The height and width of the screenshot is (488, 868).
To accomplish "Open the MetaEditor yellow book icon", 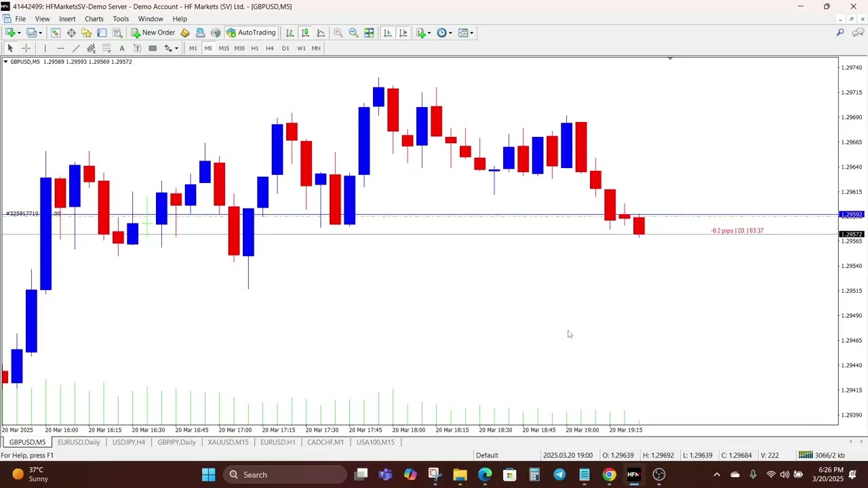I will click(184, 33).
